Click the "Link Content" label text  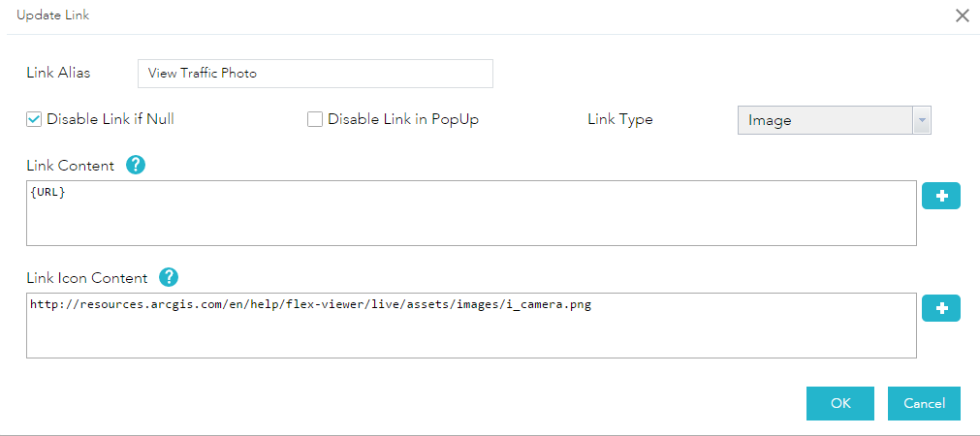[x=70, y=166]
